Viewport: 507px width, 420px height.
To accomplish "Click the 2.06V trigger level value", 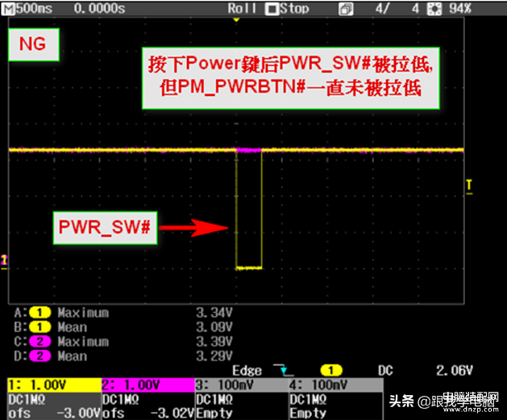I will (x=455, y=371).
